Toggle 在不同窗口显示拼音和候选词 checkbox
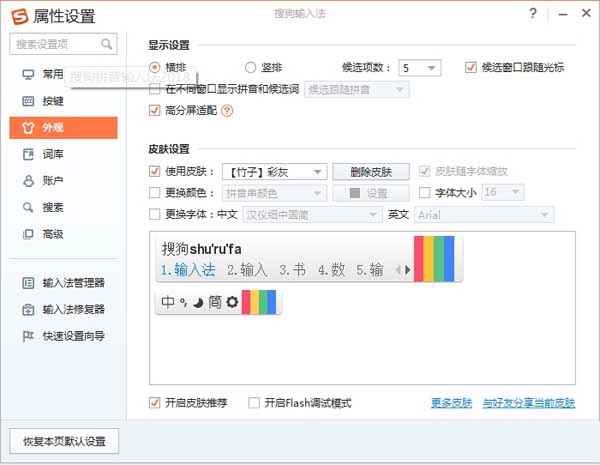This screenshot has height=465, width=600. 155,90
